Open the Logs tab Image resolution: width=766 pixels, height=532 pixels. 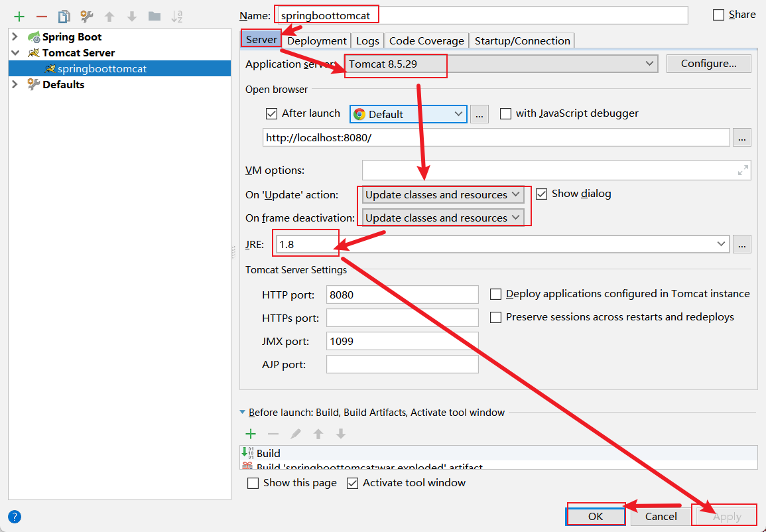click(x=367, y=40)
